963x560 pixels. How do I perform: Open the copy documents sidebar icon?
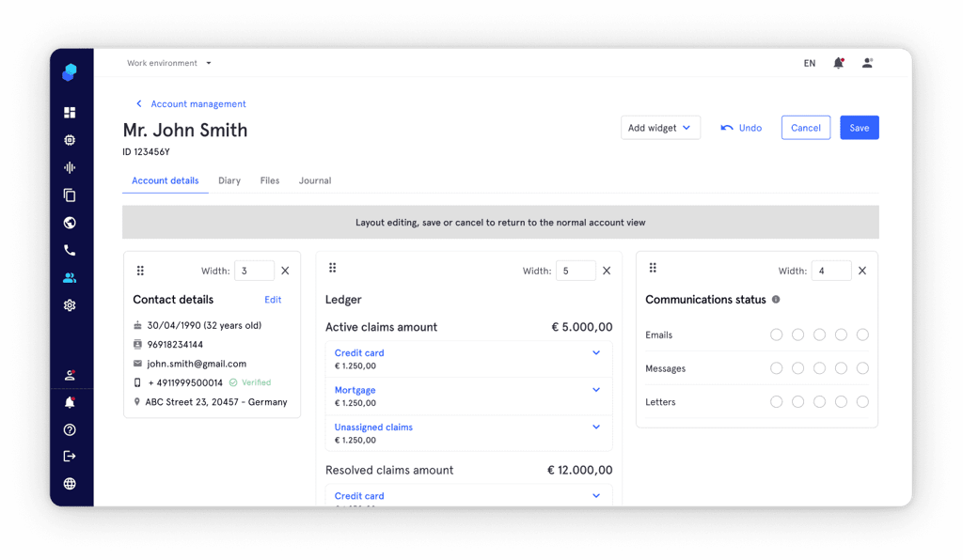70,195
